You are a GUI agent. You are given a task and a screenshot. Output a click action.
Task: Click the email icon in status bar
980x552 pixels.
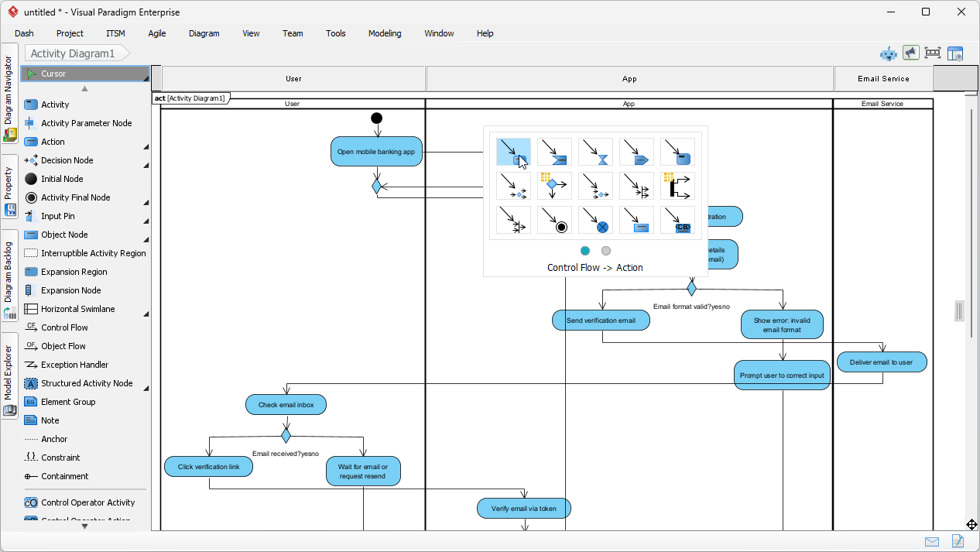click(x=932, y=541)
